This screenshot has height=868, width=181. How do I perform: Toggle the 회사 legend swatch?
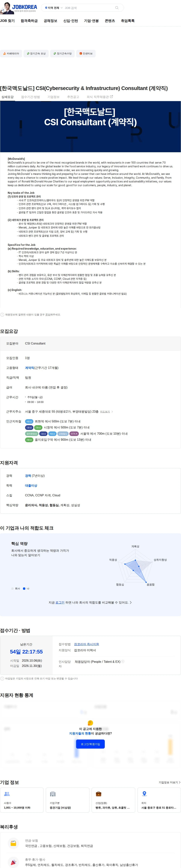(12, 589)
